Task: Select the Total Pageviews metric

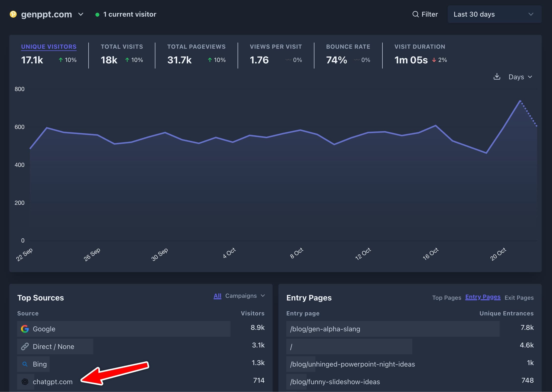Action: click(196, 46)
